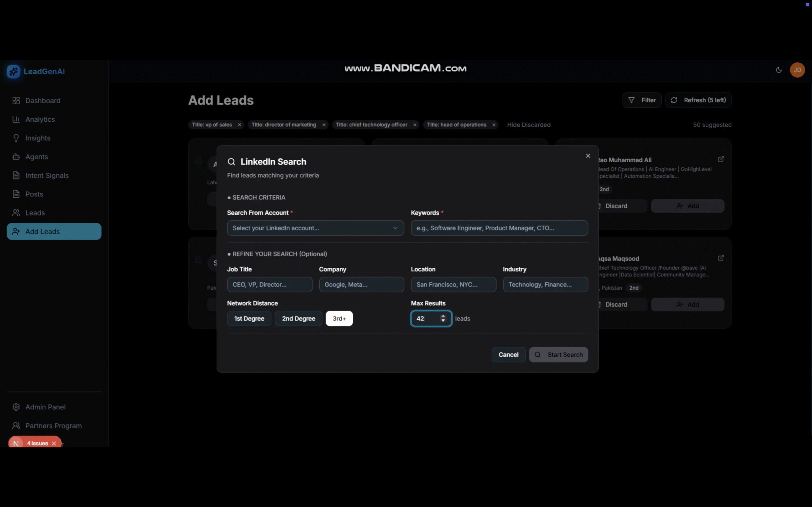The image size is (812, 507).
Task: Remove the 'head of operations' filter tag
Action: coord(494,125)
